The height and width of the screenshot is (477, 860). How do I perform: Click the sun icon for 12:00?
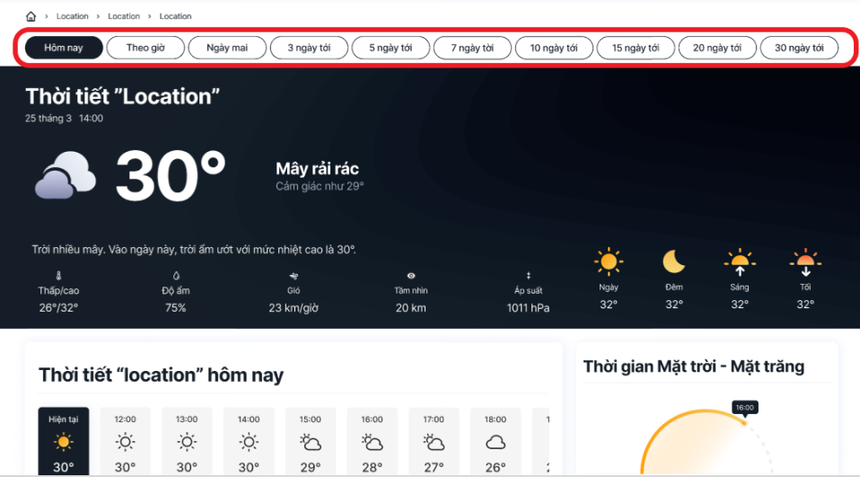[125, 442]
